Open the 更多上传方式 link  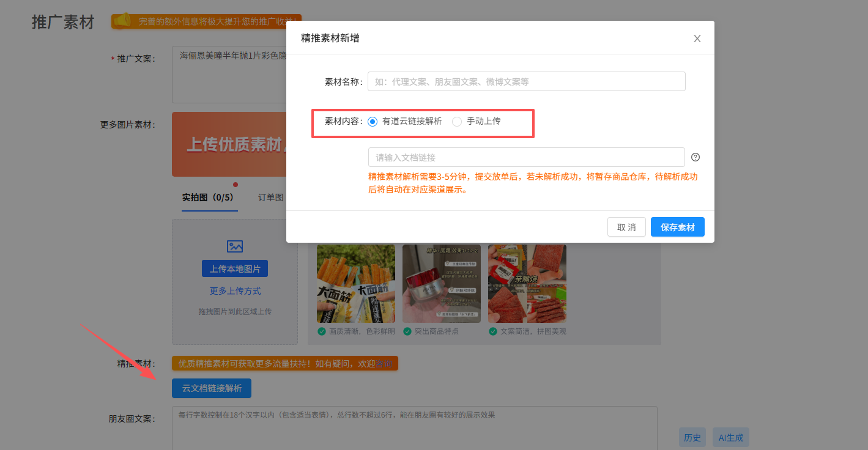[x=235, y=291]
